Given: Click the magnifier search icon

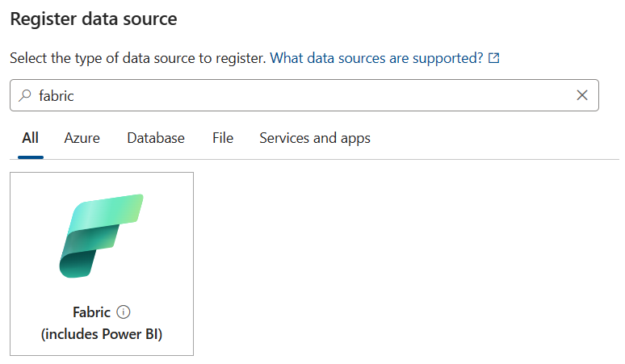Looking at the screenshot, I should click(25, 95).
